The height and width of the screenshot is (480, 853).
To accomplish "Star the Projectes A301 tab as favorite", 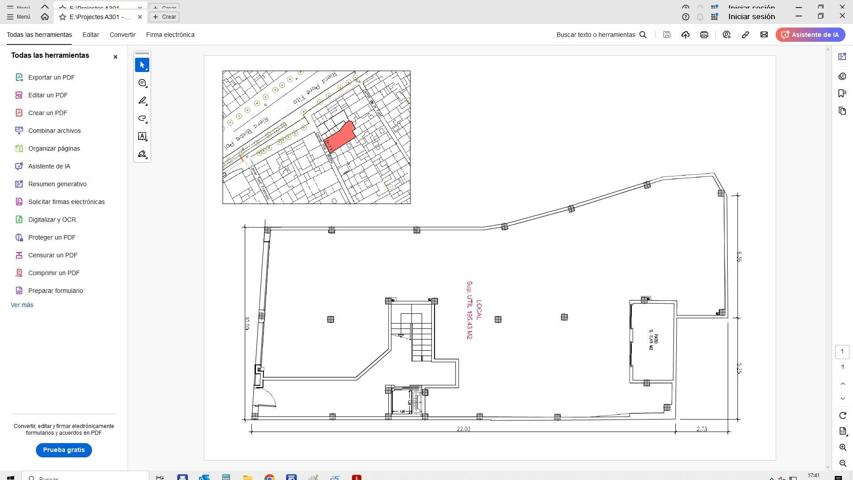I will point(63,17).
